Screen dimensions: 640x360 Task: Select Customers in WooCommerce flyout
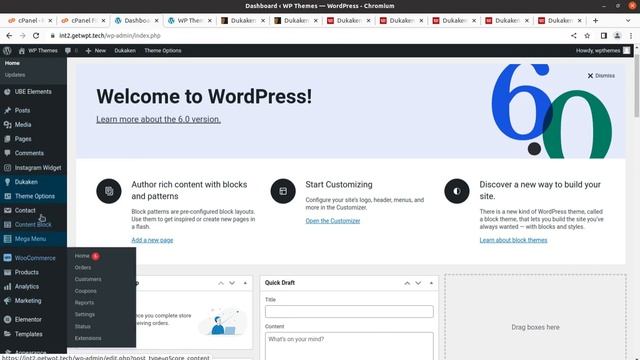click(x=88, y=280)
